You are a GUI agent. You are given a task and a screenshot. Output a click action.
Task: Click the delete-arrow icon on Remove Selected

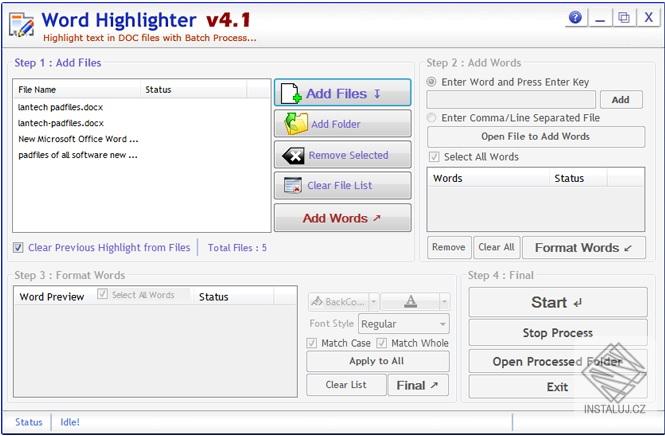pyautogui.click(x=293, y=156)
